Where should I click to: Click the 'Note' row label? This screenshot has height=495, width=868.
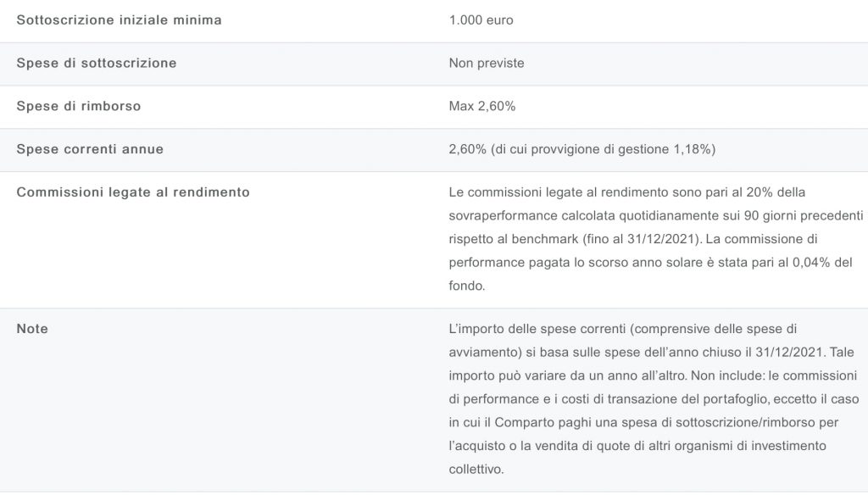(x=32, y=329)
